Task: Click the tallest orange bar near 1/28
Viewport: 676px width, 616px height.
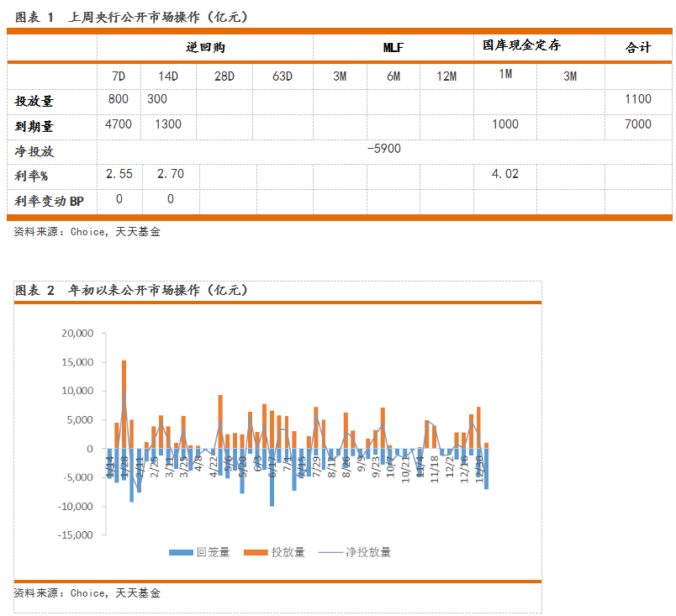Action: 124,404
